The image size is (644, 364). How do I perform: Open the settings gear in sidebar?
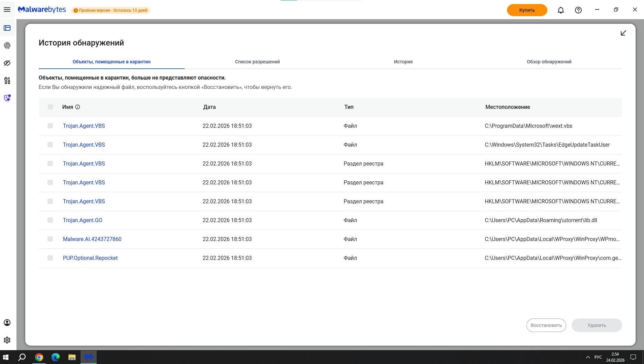tap(7, 340)
